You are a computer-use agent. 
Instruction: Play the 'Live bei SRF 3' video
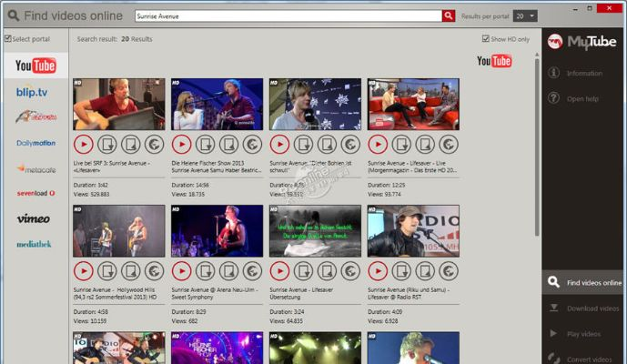tap(82, 144)
